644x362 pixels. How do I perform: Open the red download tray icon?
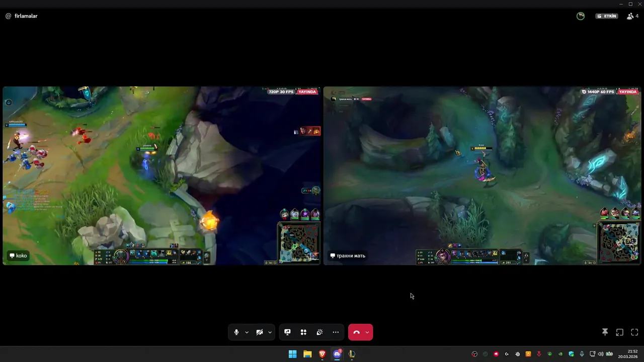click(x=539, y=354)
